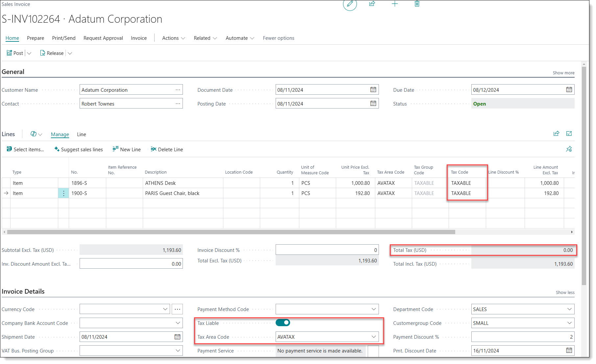Click the plus icon to create new invoice
596x364 pixels.
[395, 4]
